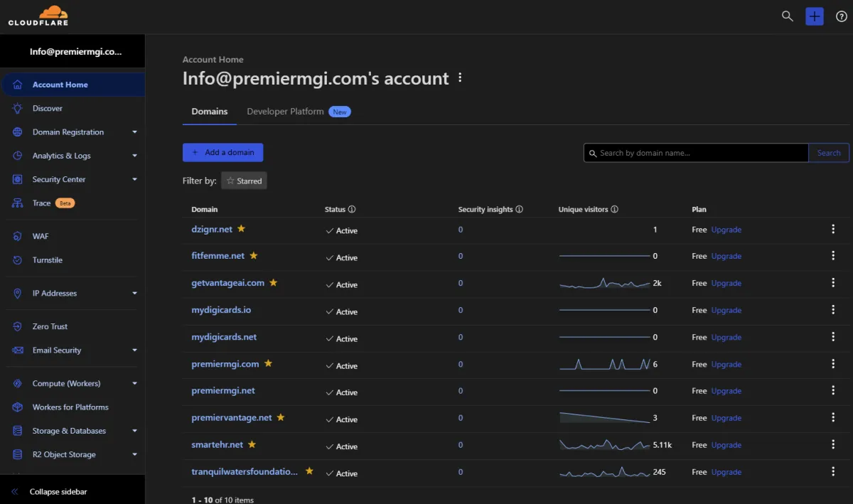Click security insights count for fitfemme.net
This screenshot has height=504, width=853.
pyautogui.click(x=461, y=256)
